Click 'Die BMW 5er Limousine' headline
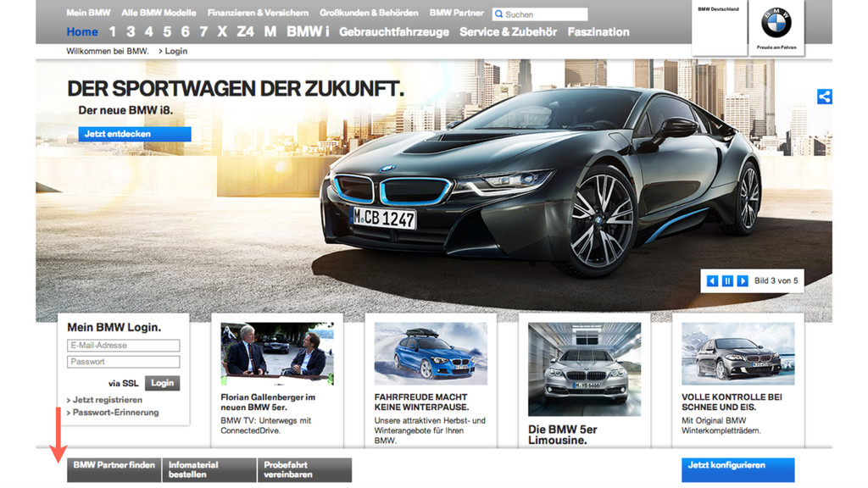Viewport: 868px width, 488px height. (563, 435)
